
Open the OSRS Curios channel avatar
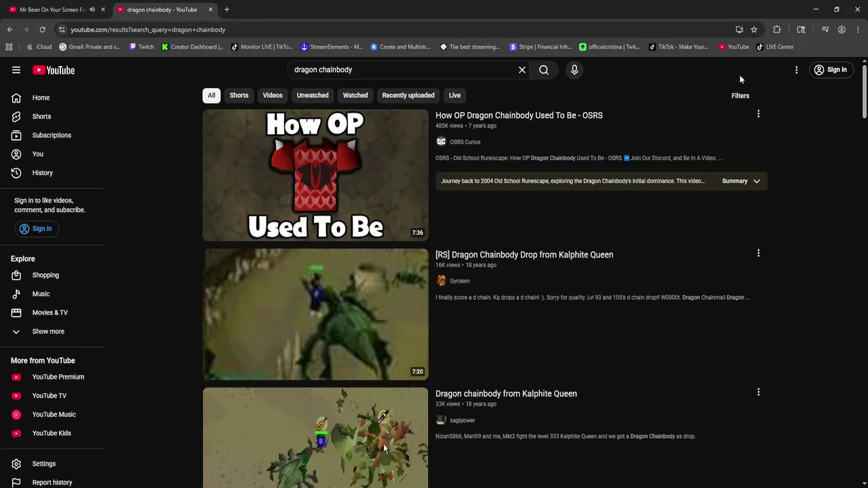[441, 142]
